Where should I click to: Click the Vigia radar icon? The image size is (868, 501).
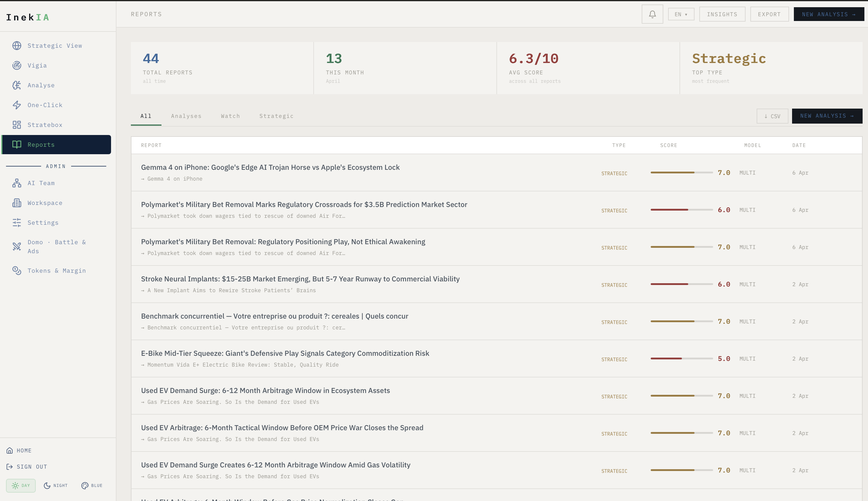tap(17, 65)
